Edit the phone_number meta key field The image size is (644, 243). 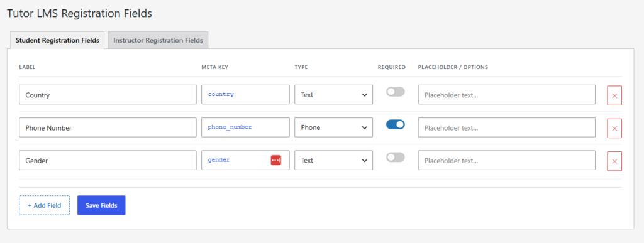pos(245,127)
